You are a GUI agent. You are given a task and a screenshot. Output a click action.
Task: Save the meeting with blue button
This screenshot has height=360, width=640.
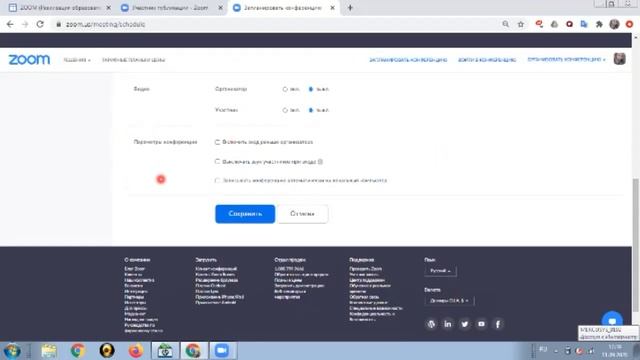click(245, 214)
